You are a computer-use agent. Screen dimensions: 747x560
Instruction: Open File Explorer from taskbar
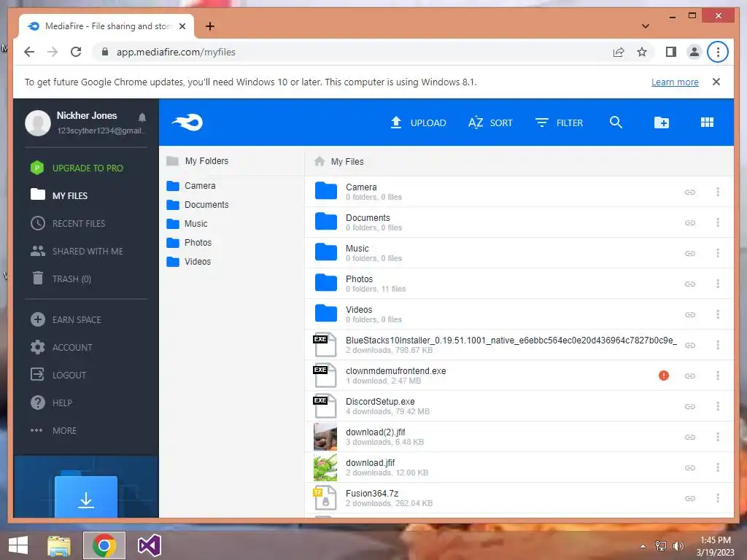pyautogui.click(x=59, y=545)
